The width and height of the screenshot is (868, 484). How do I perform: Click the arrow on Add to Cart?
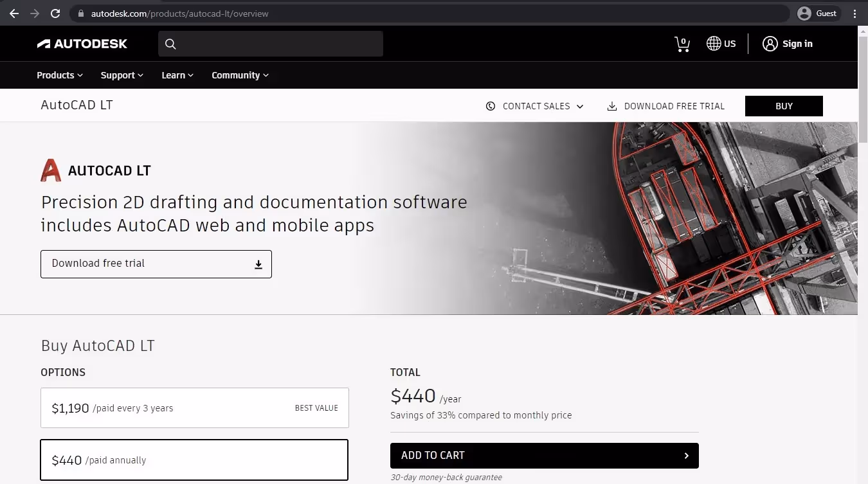pyautogui.click(x=686, y=456)
